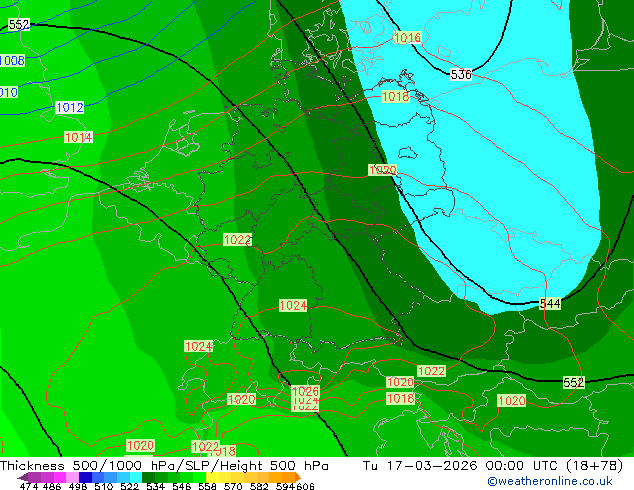Click the blue 1008 isobar label
The height and width of the screenshot is (490, 634).
pos(12,61)
